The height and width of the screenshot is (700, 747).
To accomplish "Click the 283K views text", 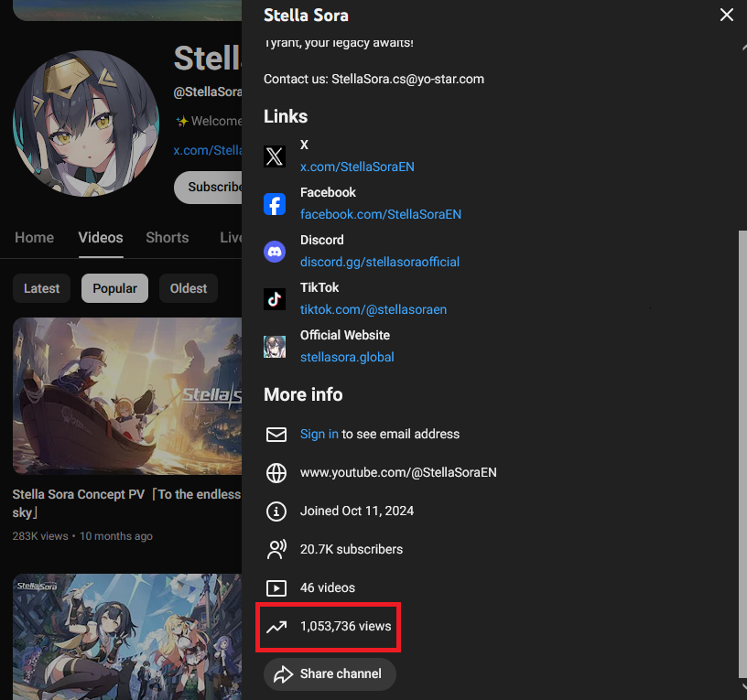I will tap(40, 536).
